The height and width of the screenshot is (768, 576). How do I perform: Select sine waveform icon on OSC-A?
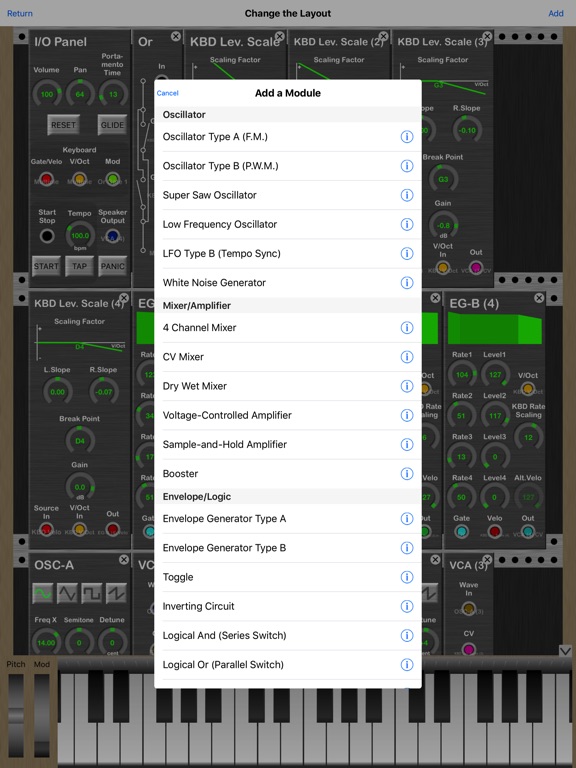(43, 593)
